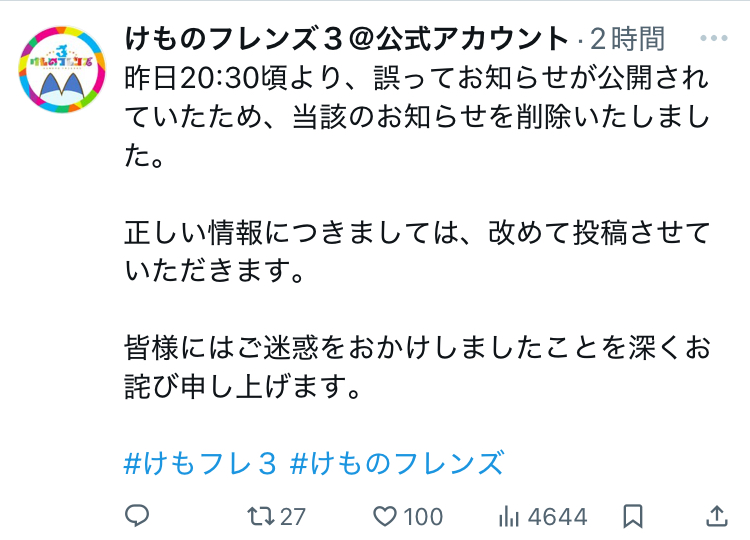Viewport: 750px width, 540px height.
Task: Open the #けもフレ３ hashtag
Action: pos(199,463)
